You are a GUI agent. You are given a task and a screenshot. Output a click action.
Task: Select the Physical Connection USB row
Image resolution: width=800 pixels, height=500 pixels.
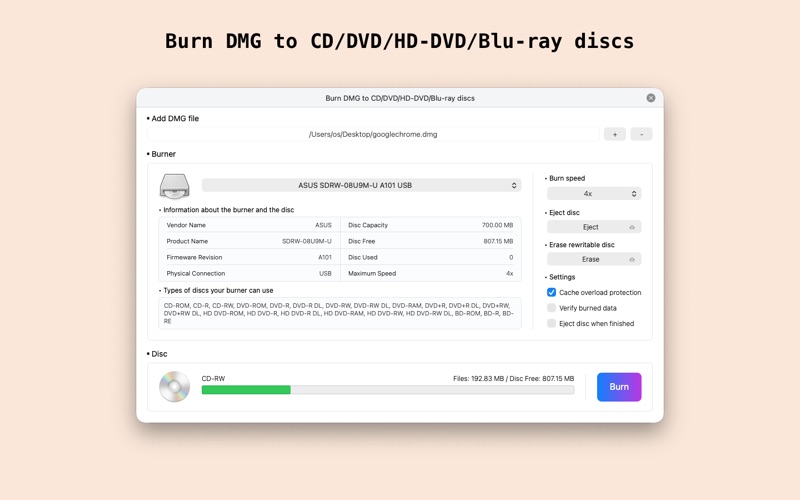249,273
